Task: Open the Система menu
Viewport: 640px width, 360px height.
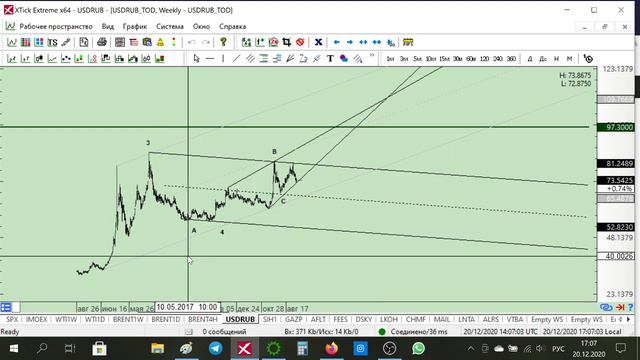Action: 170,27
